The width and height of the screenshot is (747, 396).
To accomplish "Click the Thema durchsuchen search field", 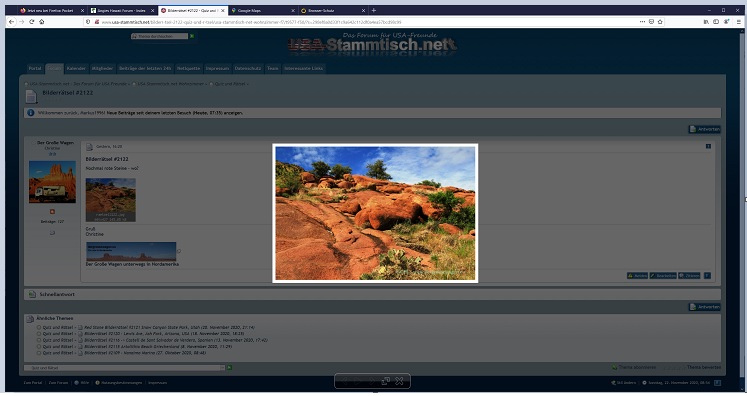I will click(160, 36).
